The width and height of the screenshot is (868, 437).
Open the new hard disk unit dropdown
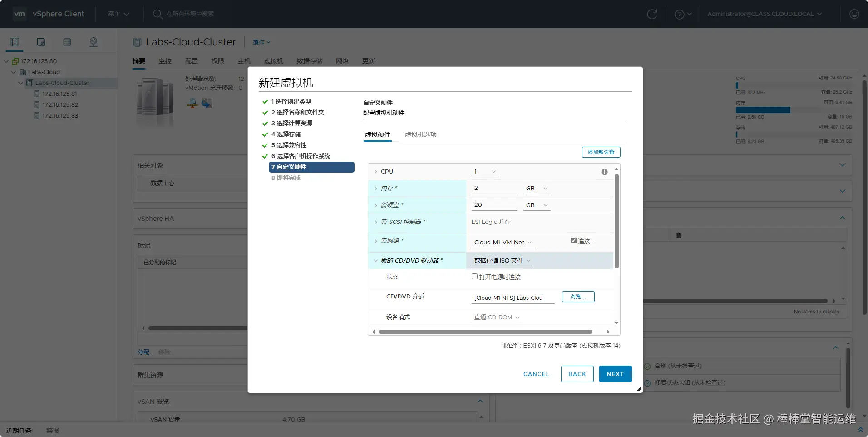coord(537,205)
